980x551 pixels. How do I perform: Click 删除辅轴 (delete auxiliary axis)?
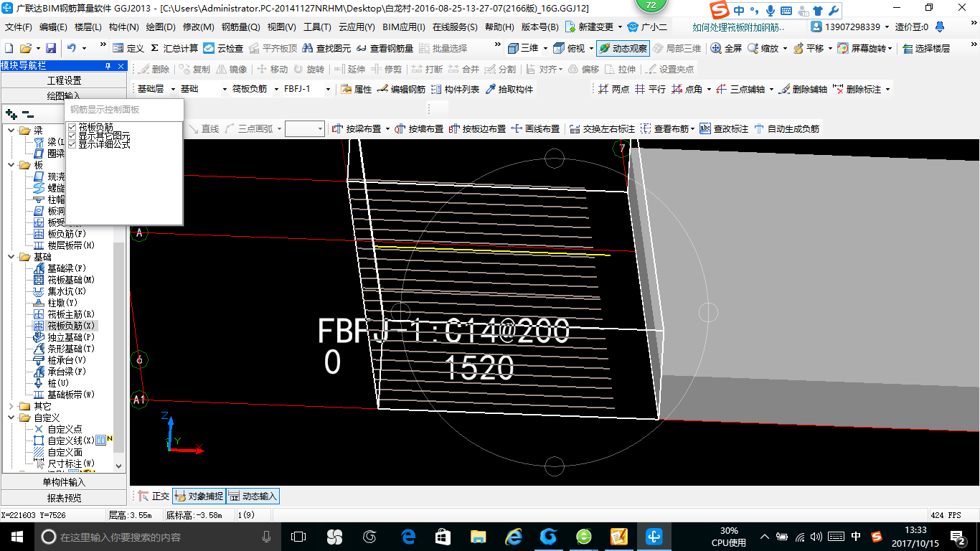coord(803,89)
